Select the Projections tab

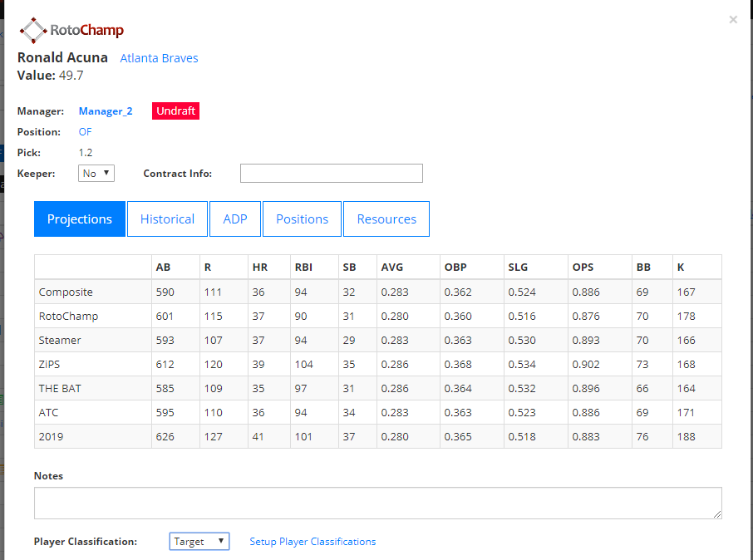(80, 219)
